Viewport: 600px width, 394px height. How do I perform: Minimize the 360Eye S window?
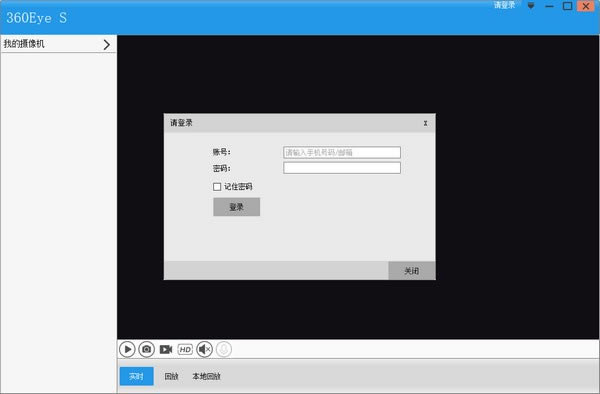[x=549, y=6]
